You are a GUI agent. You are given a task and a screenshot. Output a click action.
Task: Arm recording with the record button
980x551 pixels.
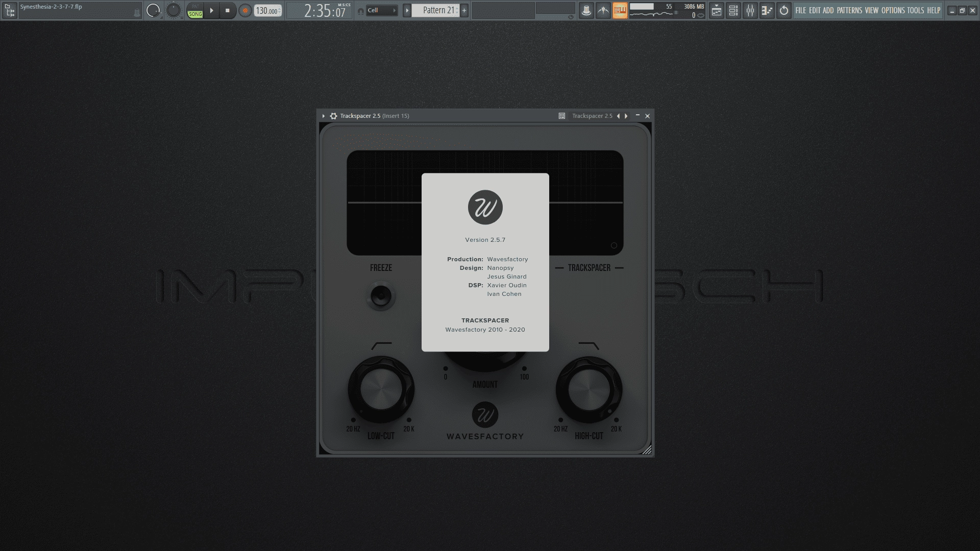click(245, 10)
